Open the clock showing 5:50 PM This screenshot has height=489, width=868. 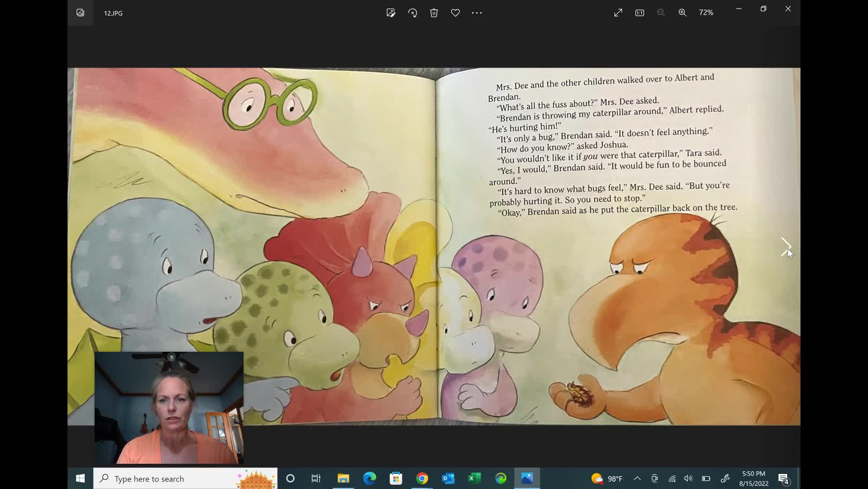point(753,478)
